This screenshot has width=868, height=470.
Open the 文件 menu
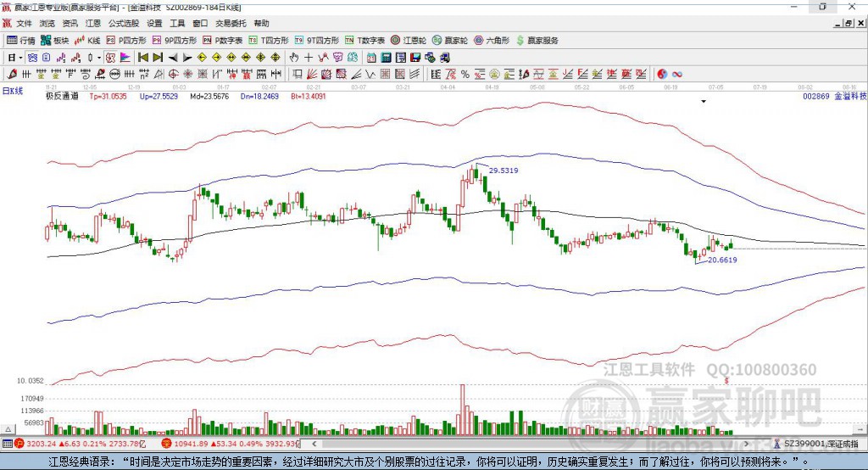tap(25, 23)
